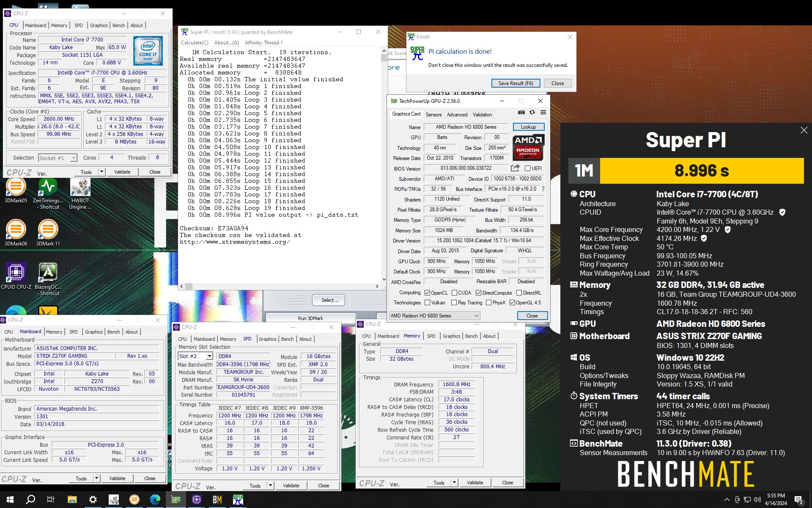Click Super PI horizontal scrollbar thumb
Image resolution: width=812 pixels, height=508 pixels.
[x=189, y=287]
